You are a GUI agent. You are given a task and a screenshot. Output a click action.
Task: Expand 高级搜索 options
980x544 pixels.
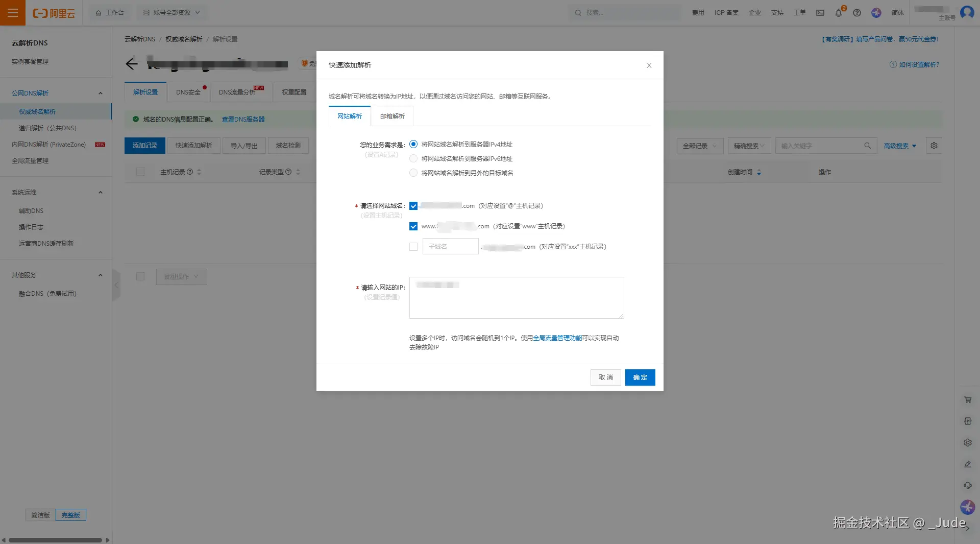(x=900, y=146)
